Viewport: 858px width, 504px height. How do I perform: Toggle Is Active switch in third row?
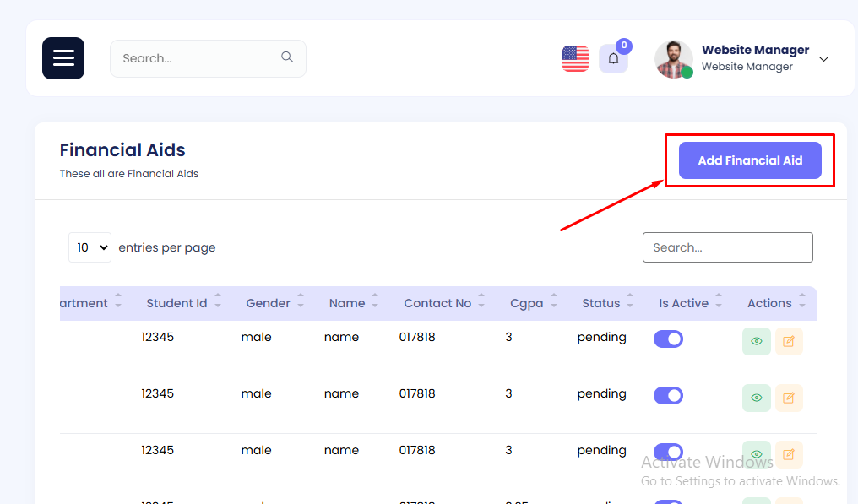pyautogui.click(x=668, y=453)
